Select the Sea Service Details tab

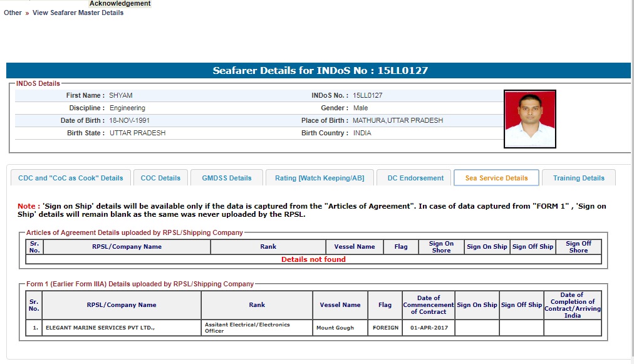click(x=496, y=178)
